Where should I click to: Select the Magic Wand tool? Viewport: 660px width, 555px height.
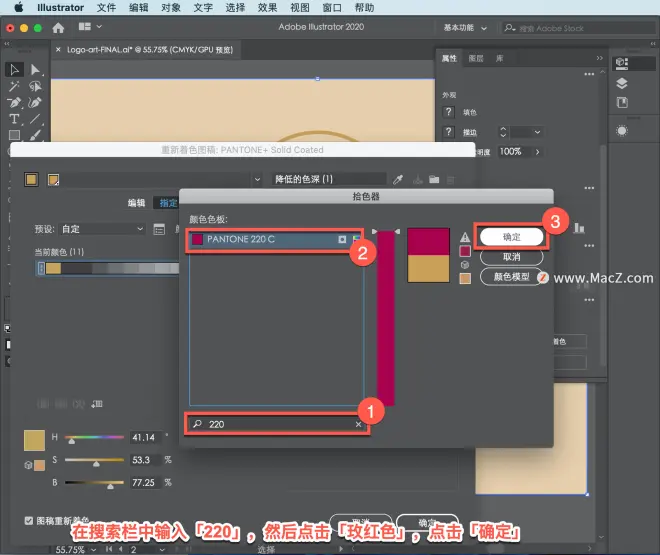coord(14,86)
